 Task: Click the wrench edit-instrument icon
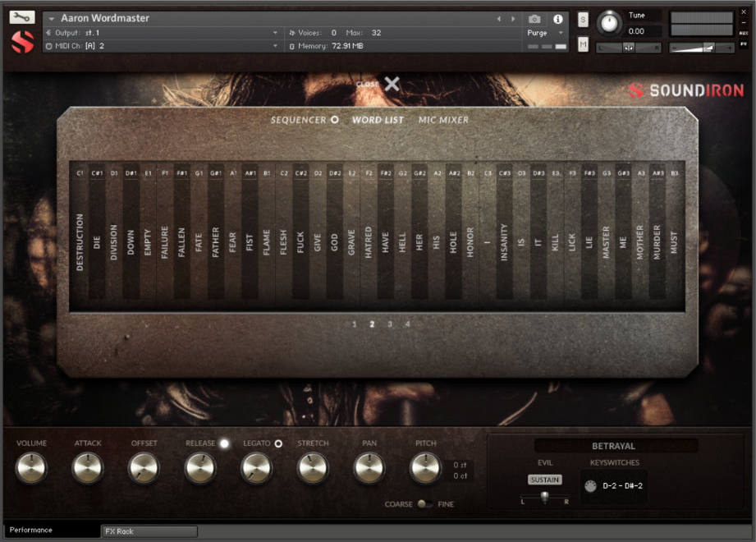click(x=21, y=16)
